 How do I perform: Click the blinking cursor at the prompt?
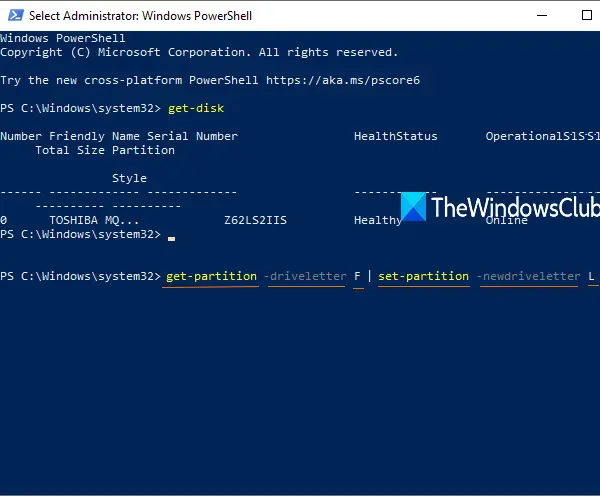pos(171,238)
